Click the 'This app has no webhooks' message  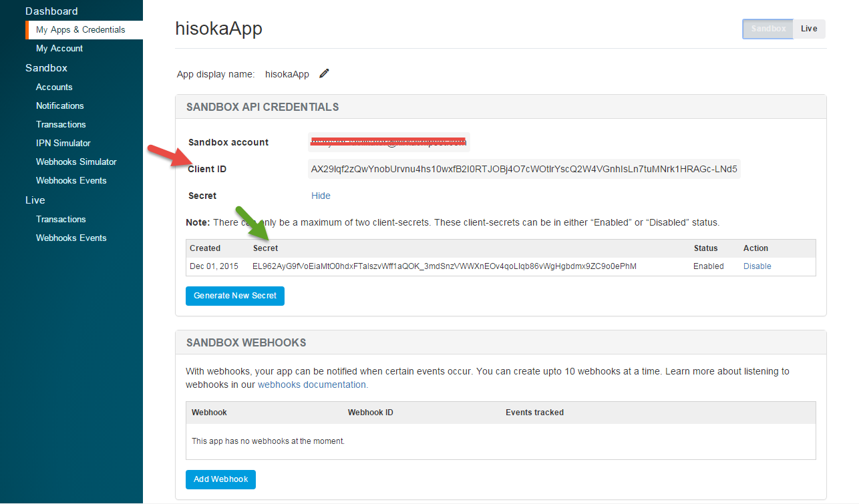269,441
